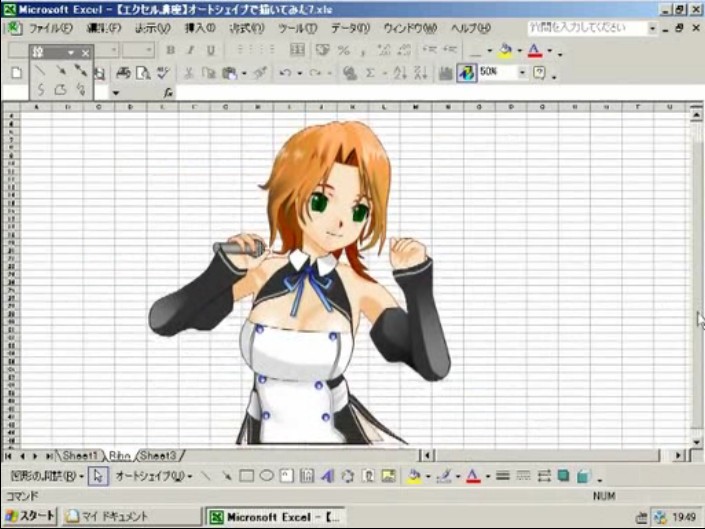This screenshot has height=529, width=705.
Task: Insert Picture from File icon
Action: [x=388, y=476]
